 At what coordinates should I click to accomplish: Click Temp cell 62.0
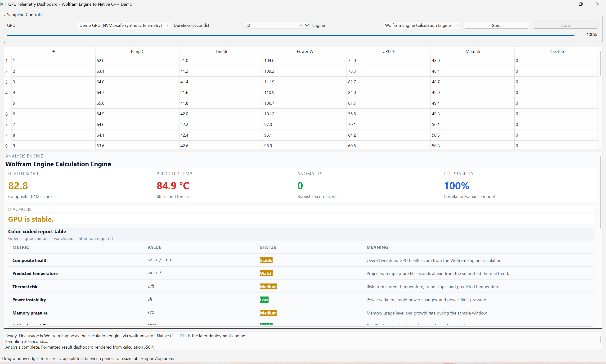[x=137, y=61]
